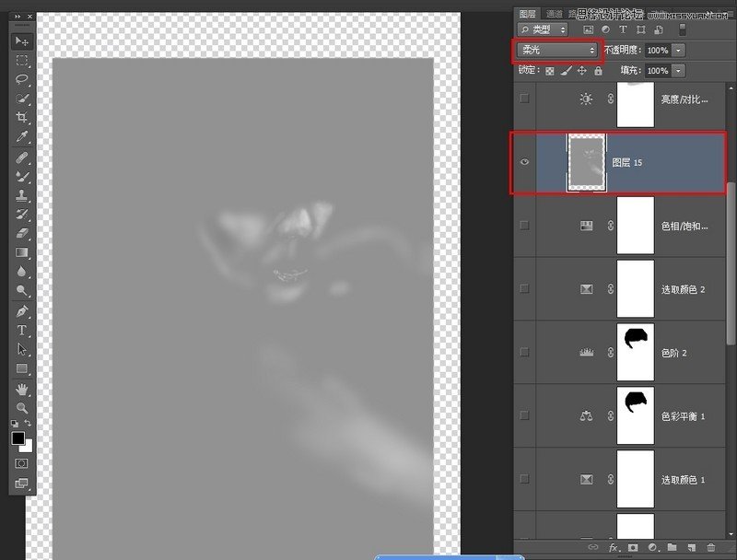Select the Gradient tool
This screenshot has width=737, height=560.
[x=21, y=252]
